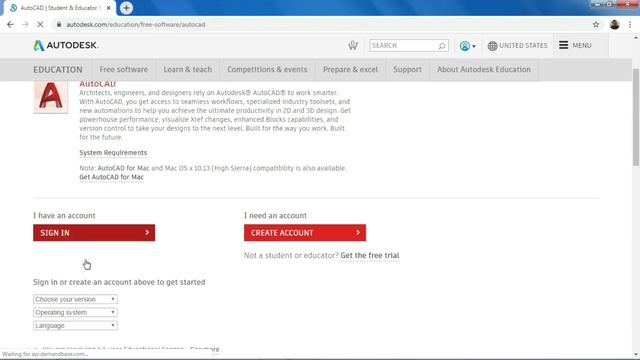Click the Autodesk logo
The height and width of the screenshot is (360, 640).
(x=66, y=45)
